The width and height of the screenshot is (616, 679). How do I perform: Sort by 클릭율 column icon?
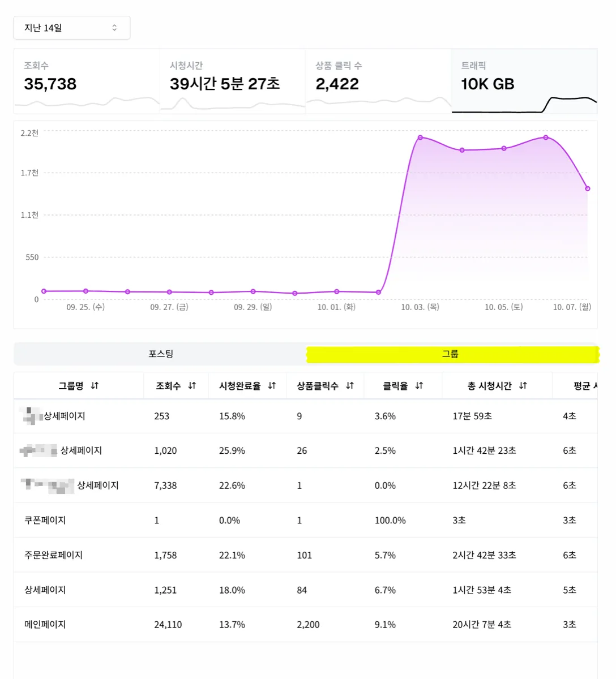click(x=419, y=386)
